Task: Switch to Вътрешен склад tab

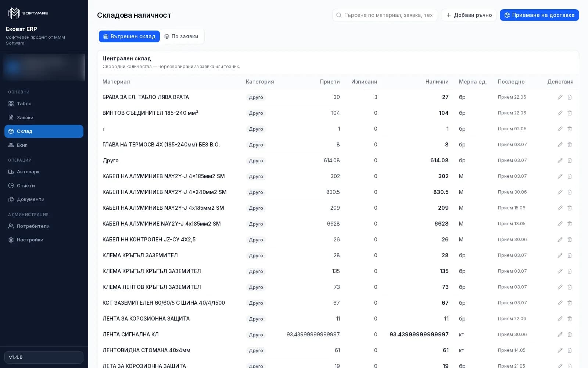Action: [x=129, y=36]
